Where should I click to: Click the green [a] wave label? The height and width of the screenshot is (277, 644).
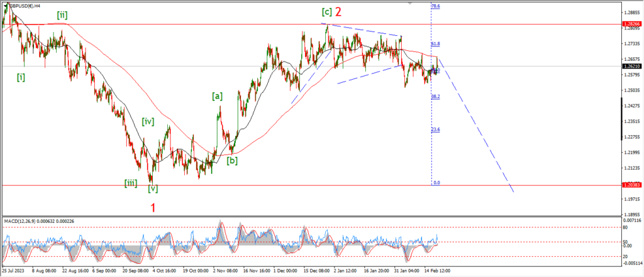click(x=217, y=96)
